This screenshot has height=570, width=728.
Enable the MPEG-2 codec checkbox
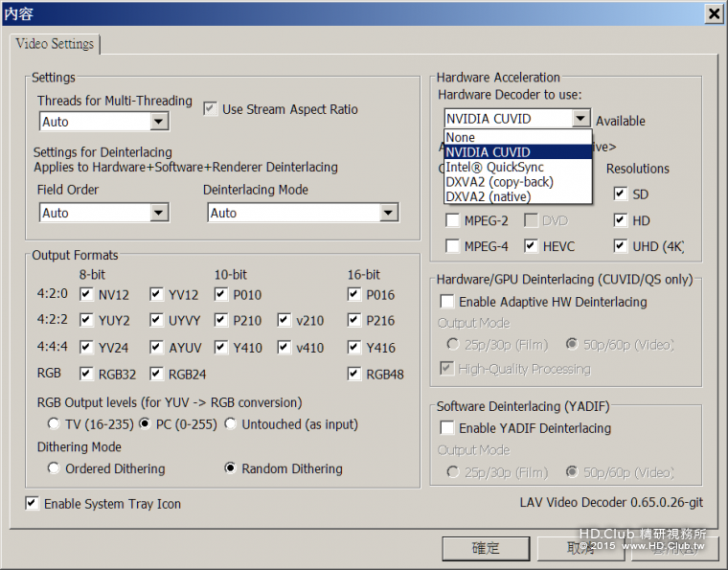[453, 220]
